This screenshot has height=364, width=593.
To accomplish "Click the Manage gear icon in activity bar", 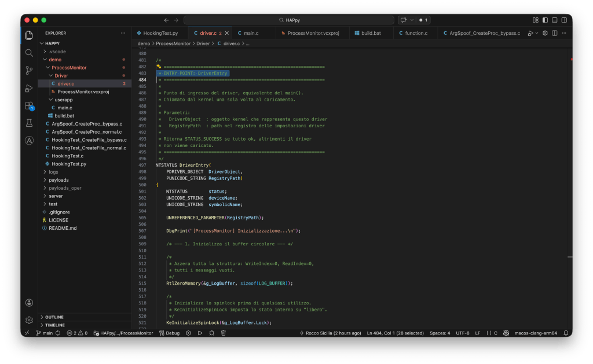I will (29, 320).
